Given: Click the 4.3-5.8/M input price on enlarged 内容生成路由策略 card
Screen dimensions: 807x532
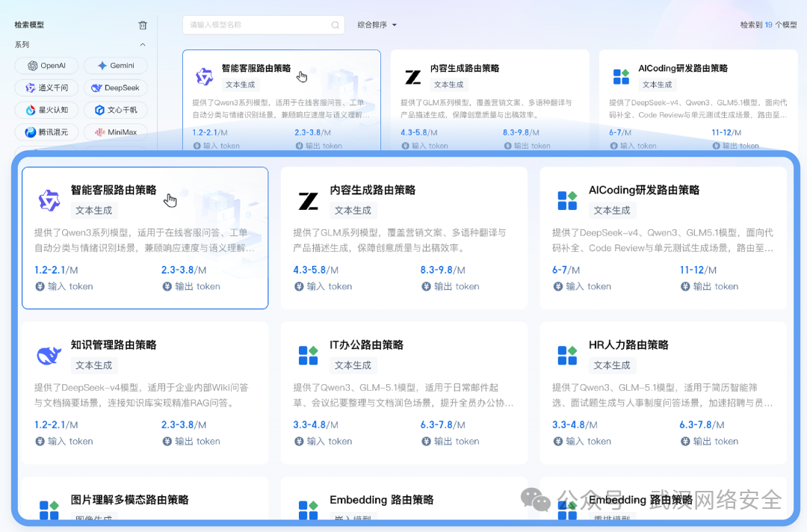Looking at the screenshot, I should [315, 270].
